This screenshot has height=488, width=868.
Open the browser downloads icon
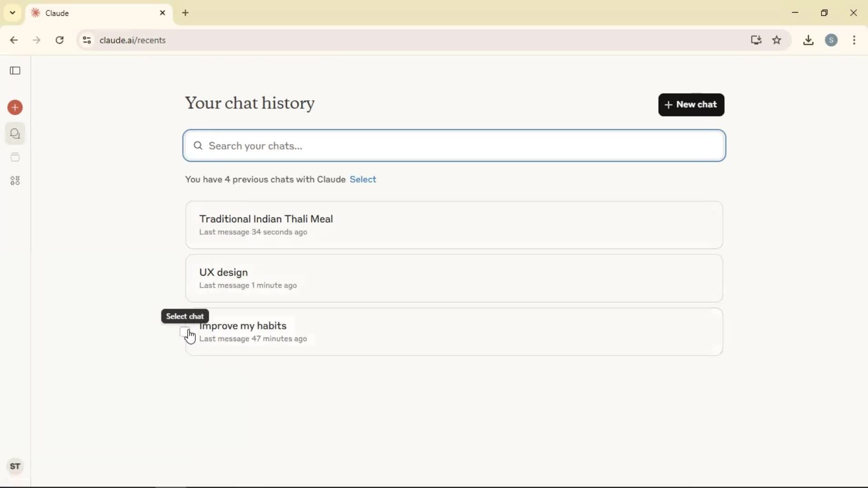coord(808,40)
